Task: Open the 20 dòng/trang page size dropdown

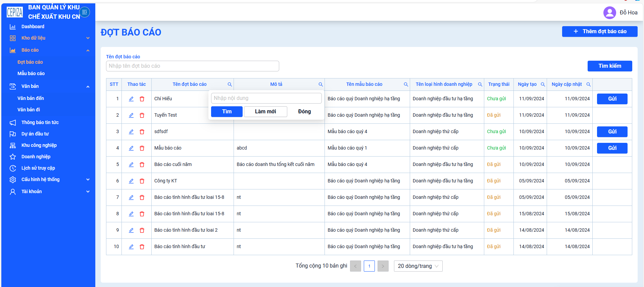Action: click(418, 266)
